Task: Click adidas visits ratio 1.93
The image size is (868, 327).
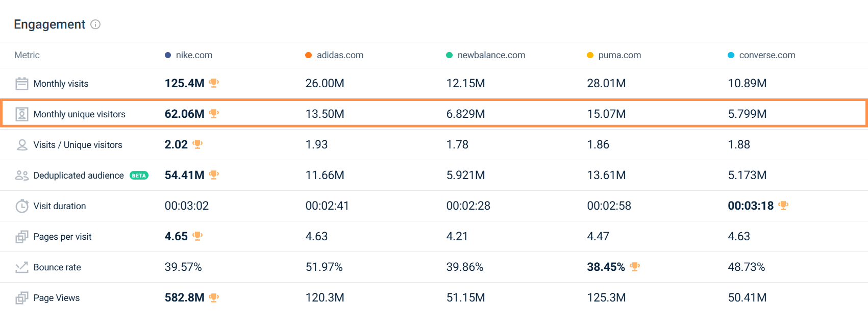Action: pyautogui.click(x=316, y=144)
